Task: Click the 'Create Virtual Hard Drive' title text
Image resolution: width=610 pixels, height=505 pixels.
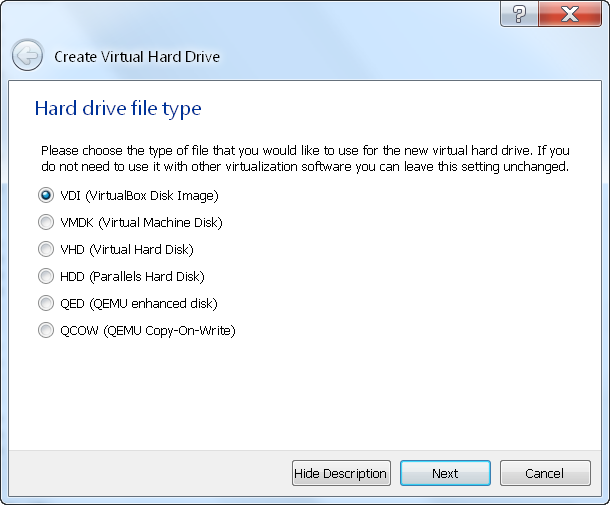Action: pyautogui.click(x=137, y=57)
